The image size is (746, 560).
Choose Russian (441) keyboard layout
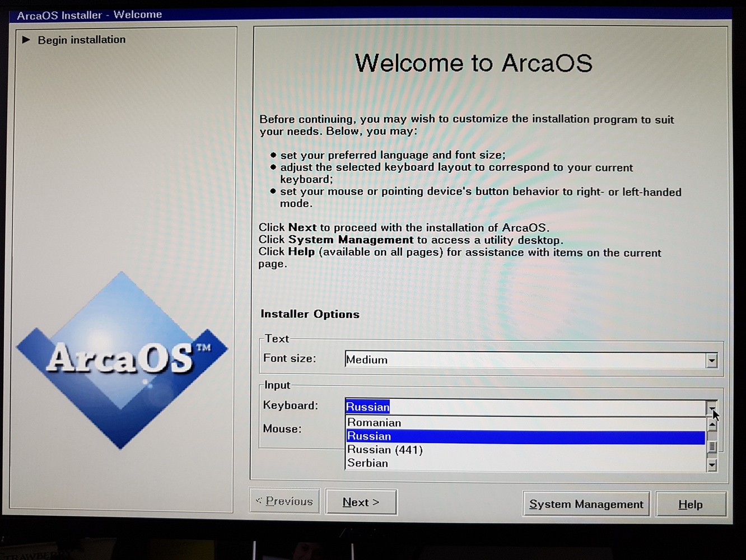pos(525,450)
